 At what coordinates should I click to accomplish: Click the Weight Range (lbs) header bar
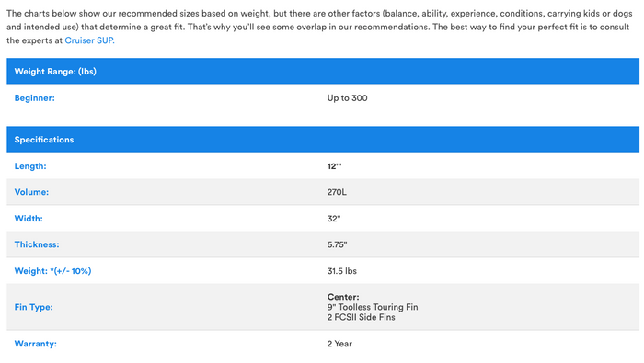323,71
